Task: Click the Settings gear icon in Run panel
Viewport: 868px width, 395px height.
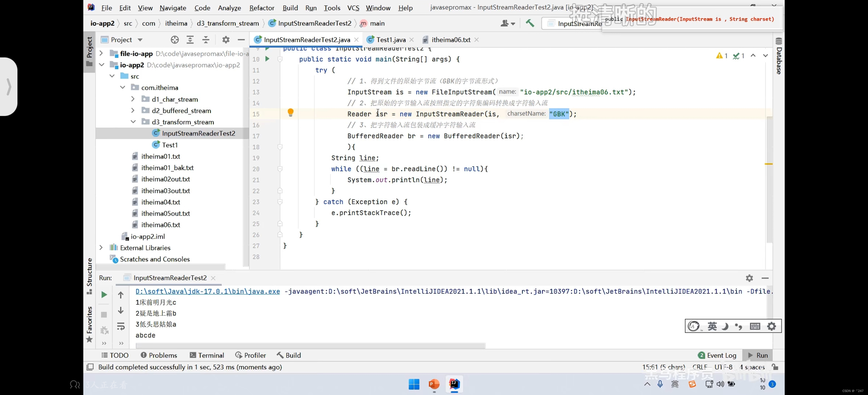Action: point(749,278)
